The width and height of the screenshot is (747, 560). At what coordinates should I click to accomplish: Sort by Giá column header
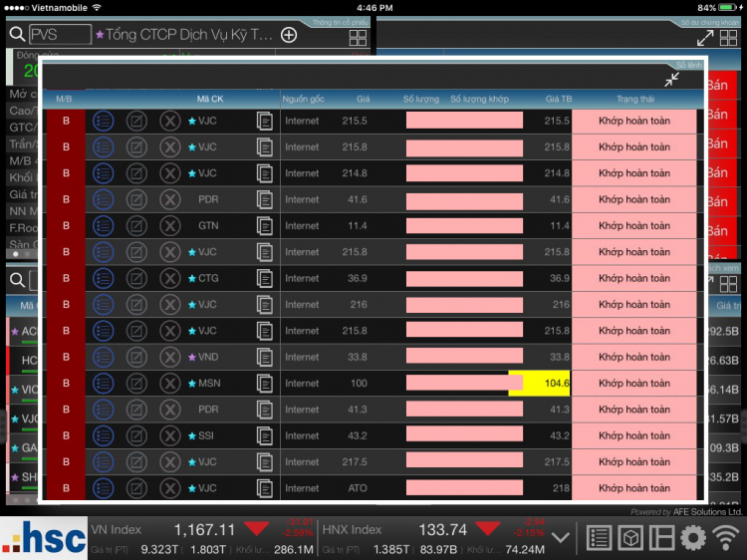coord(363,99)
